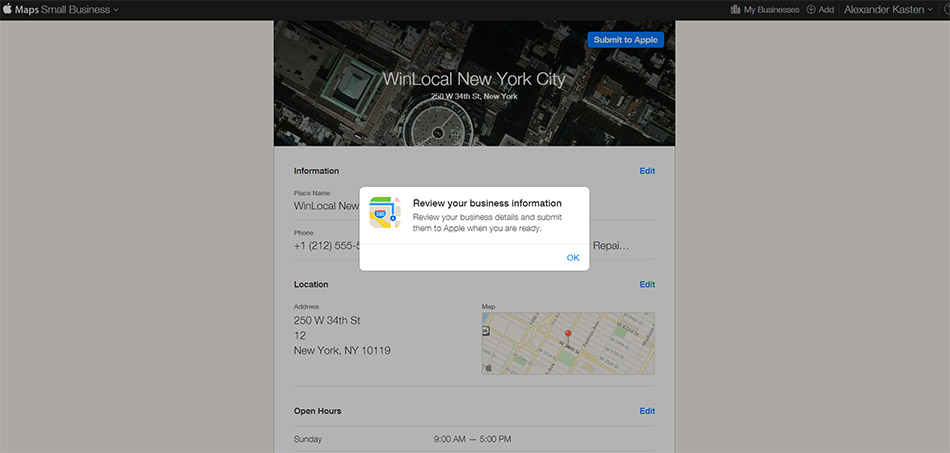Click the buildings icon beside My Businesses
The image size is (950, 453).
coord(736,9)
